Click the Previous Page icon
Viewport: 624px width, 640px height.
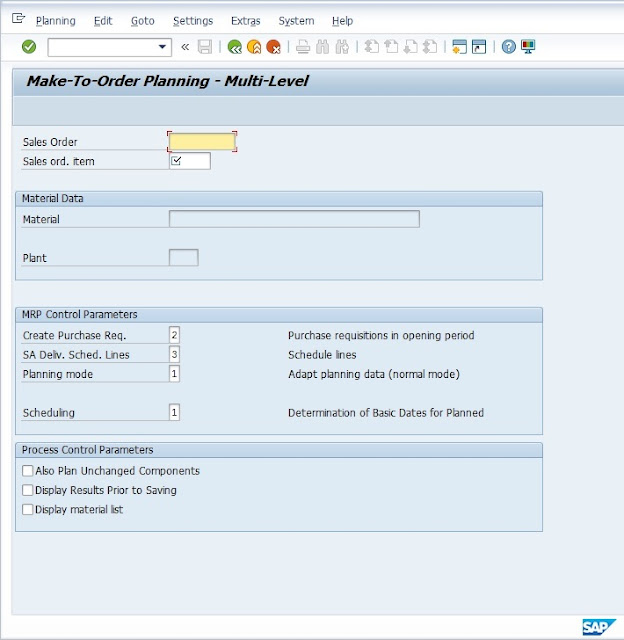(391, 47)
